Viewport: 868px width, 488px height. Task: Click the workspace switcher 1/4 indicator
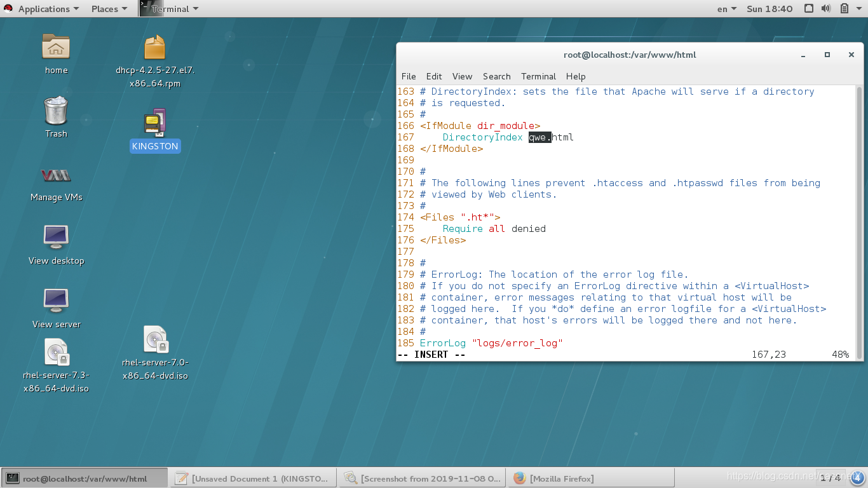click(829, 478)
